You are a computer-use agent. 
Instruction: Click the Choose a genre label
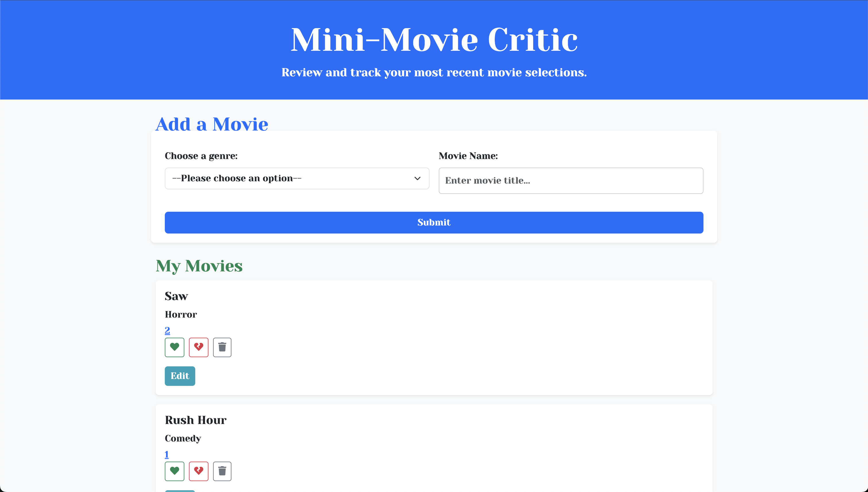tap(201, 156)
